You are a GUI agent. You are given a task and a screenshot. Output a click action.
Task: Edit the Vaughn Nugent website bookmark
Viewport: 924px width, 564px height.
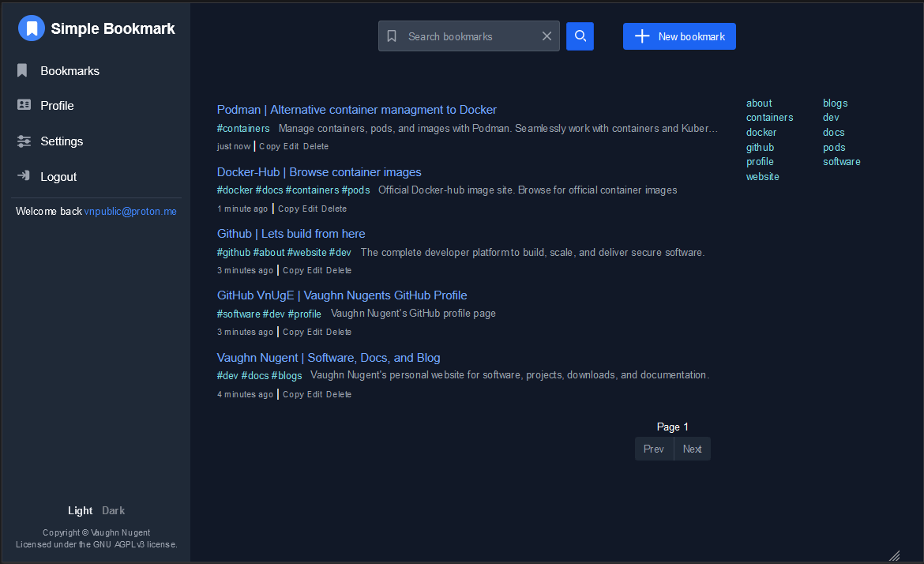coord(314,394)
